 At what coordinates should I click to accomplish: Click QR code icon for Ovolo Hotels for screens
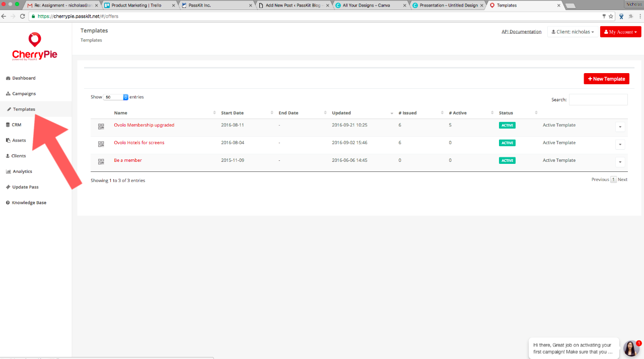coord(101,144)
